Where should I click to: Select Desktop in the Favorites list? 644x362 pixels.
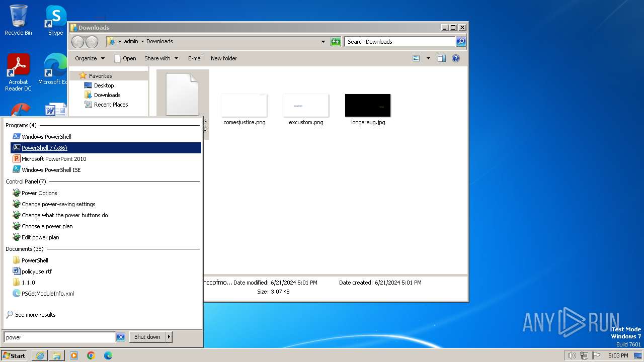(x=104, y=85)
